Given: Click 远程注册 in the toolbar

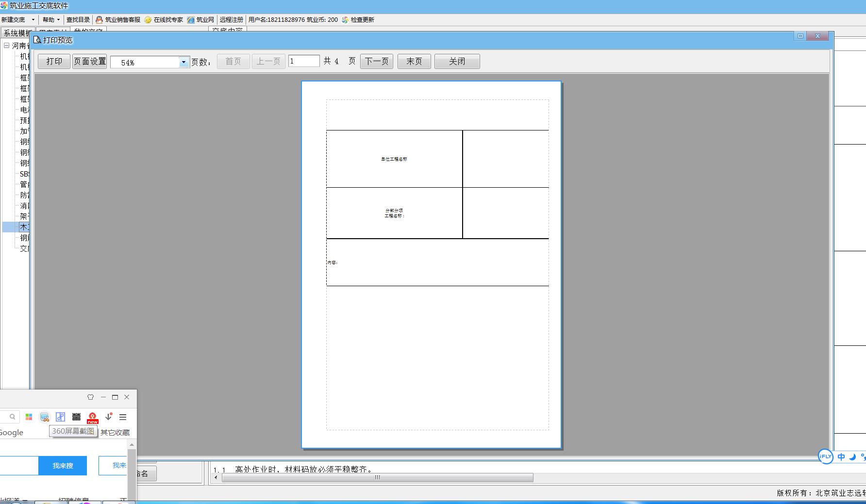Looking at the screenshot, I should [x=231, y=20].
